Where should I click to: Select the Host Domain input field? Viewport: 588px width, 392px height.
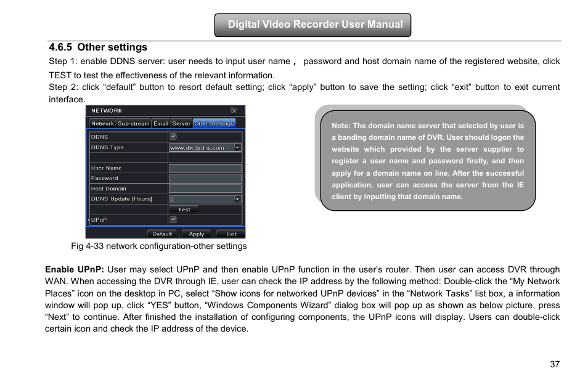[205, 189]
